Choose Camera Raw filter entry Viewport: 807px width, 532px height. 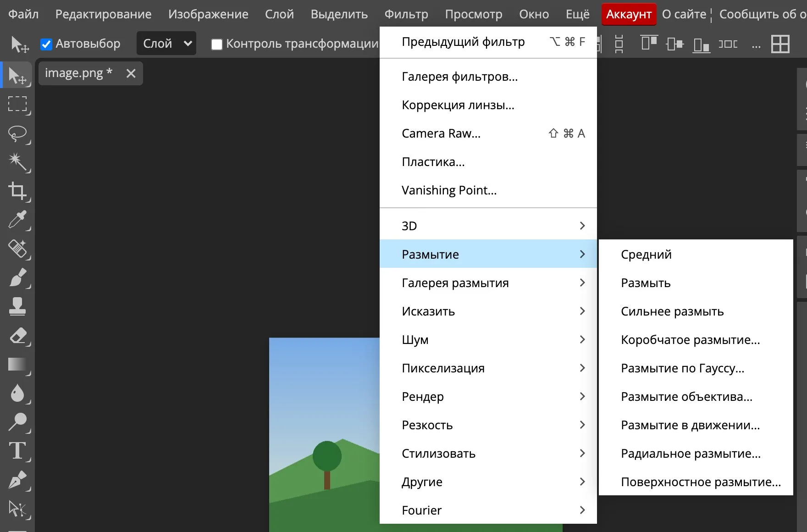488,133
